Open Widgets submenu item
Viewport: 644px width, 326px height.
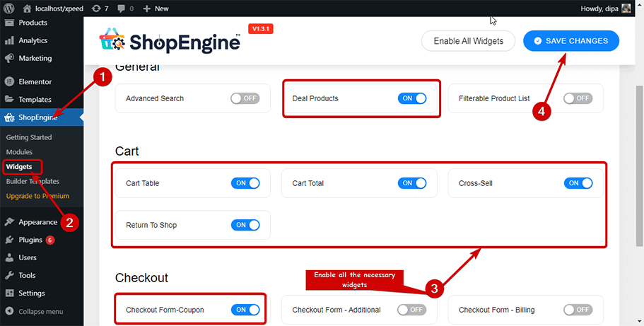pos(18,167)
